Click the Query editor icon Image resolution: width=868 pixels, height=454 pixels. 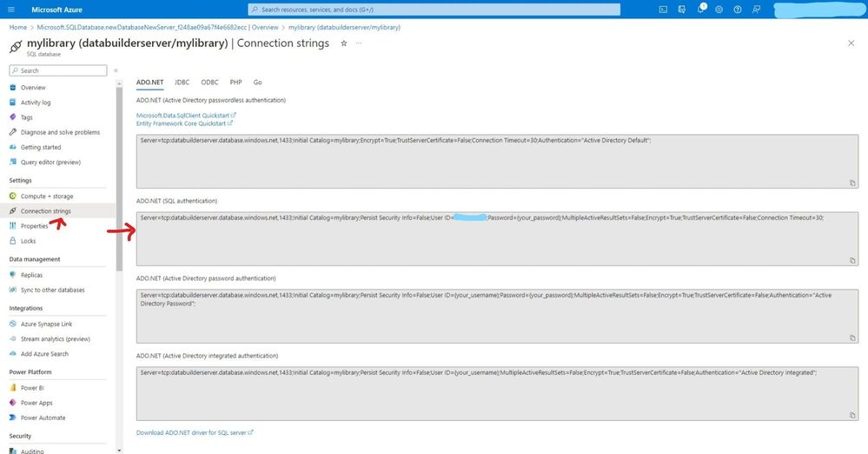point(13,162)
